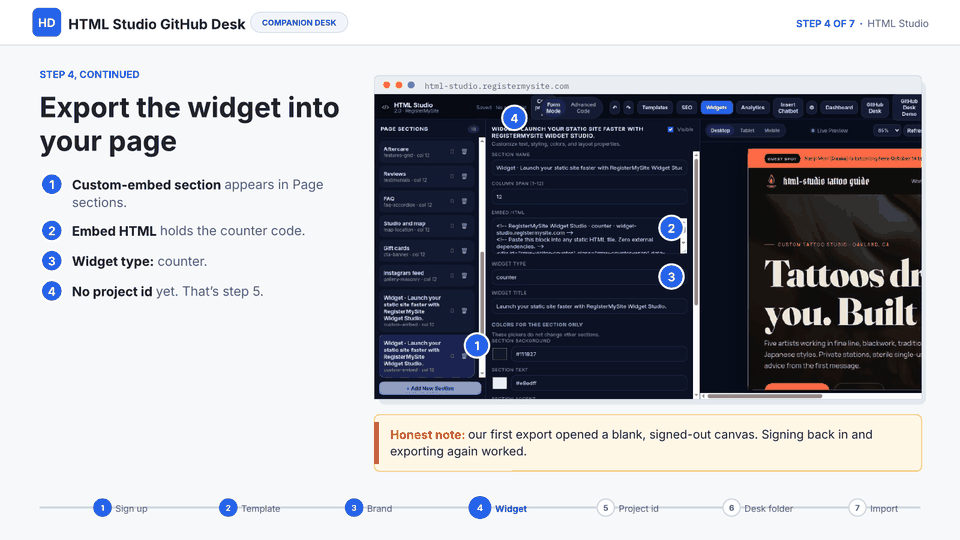Go to the Project id step in progress bar
The width and height of the screenshot is (960, 540).
pyautogui.click(x=628, y=508)
